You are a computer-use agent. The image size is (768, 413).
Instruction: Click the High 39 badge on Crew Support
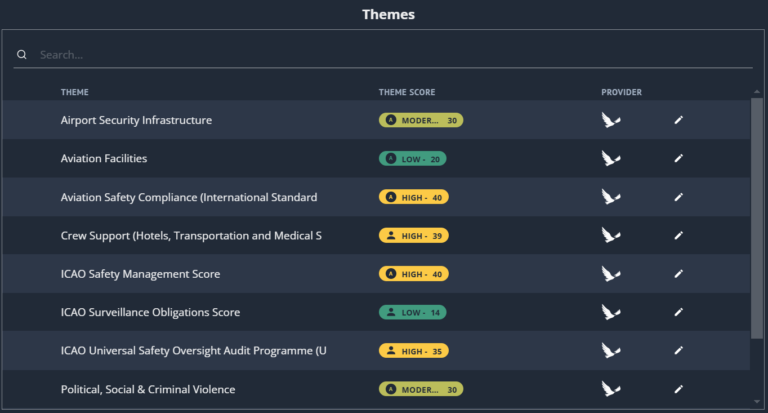[414, 236]
